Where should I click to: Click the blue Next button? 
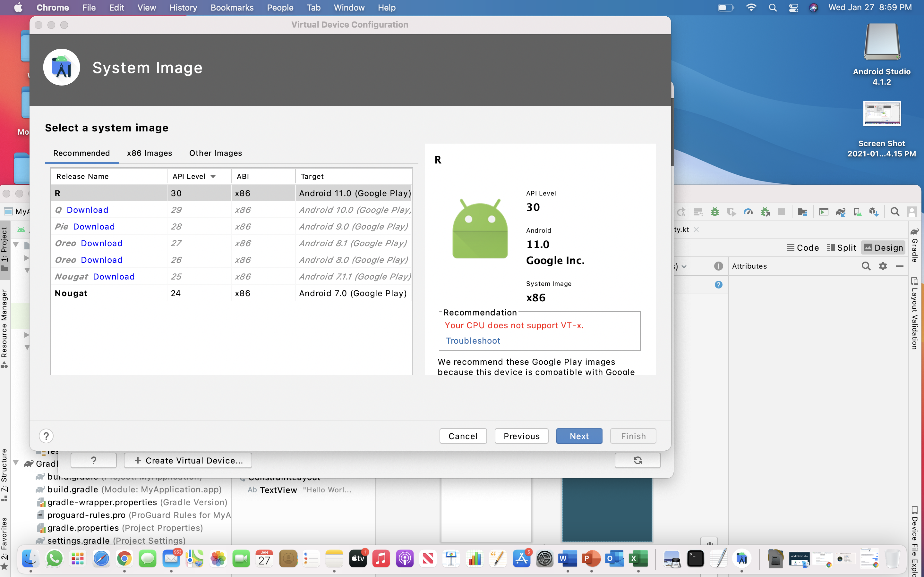[579, 436]
